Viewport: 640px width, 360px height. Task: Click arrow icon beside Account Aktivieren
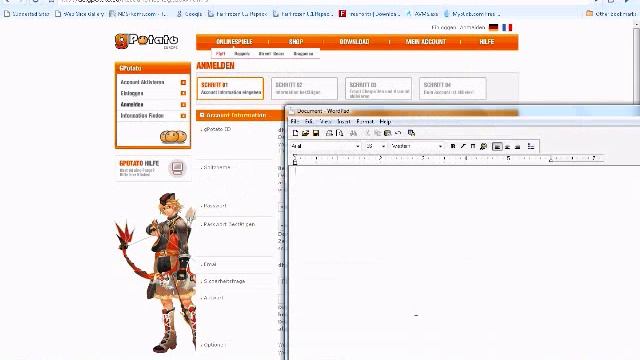(183, 82)
